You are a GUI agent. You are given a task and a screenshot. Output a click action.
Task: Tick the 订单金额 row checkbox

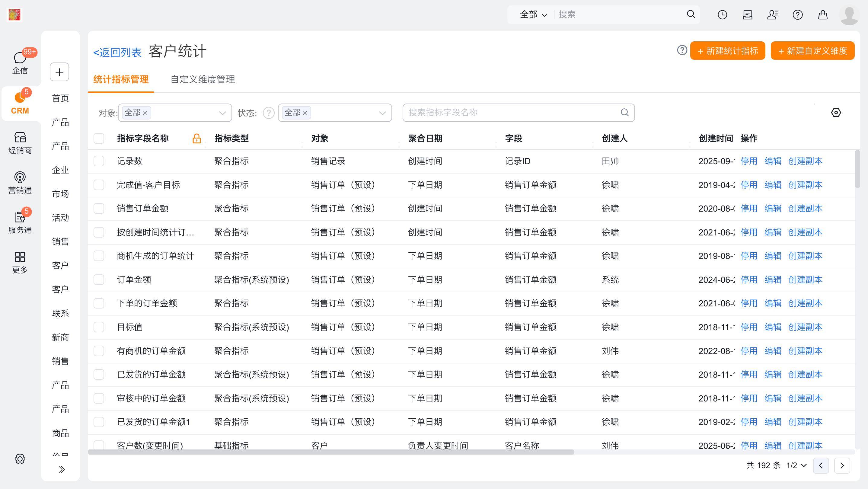[99, 280]
